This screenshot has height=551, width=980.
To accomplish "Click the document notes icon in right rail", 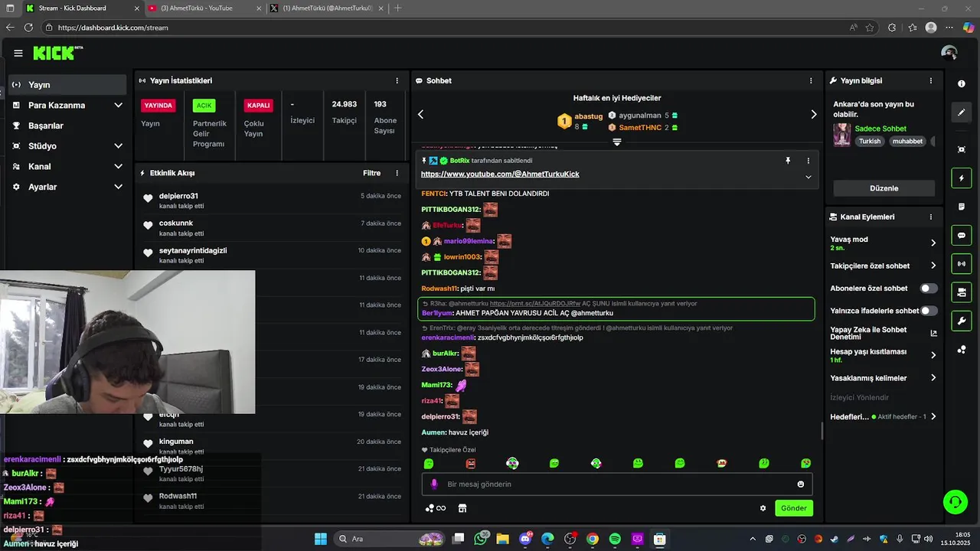I will [962, 207].
